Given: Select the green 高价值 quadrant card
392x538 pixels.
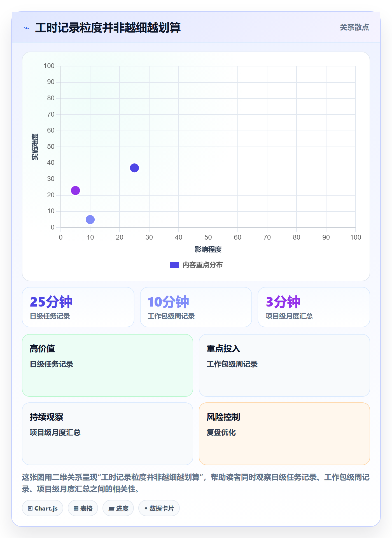Looking at the screenshot, I should click(x=108, y=365).
